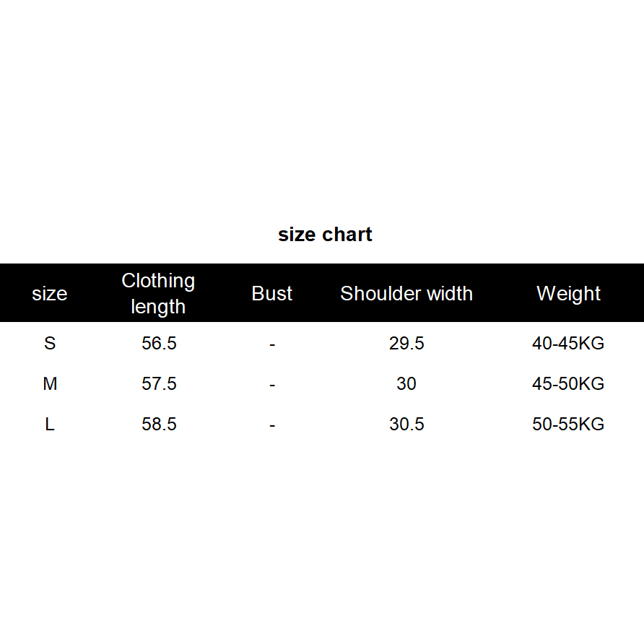
Task: Click the size L row label
Action: 49,425
